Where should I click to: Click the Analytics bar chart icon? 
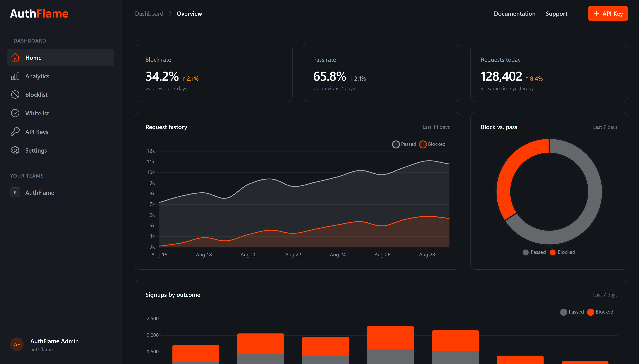click(x=15, y=76)
